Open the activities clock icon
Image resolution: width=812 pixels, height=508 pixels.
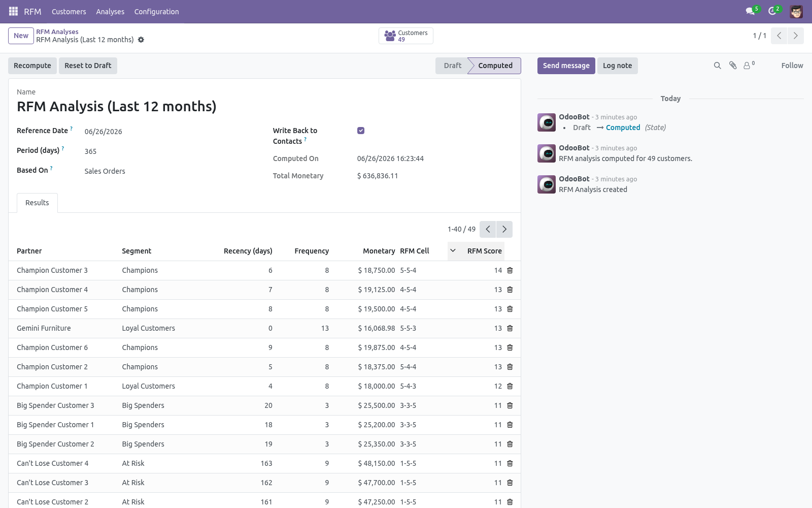click(x=772, y=11)
